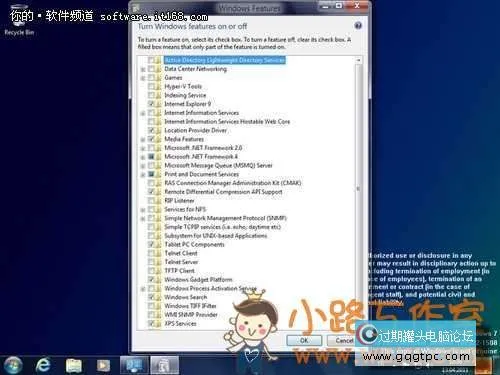Enable the Telnet Client checkbox

[151, 253]
